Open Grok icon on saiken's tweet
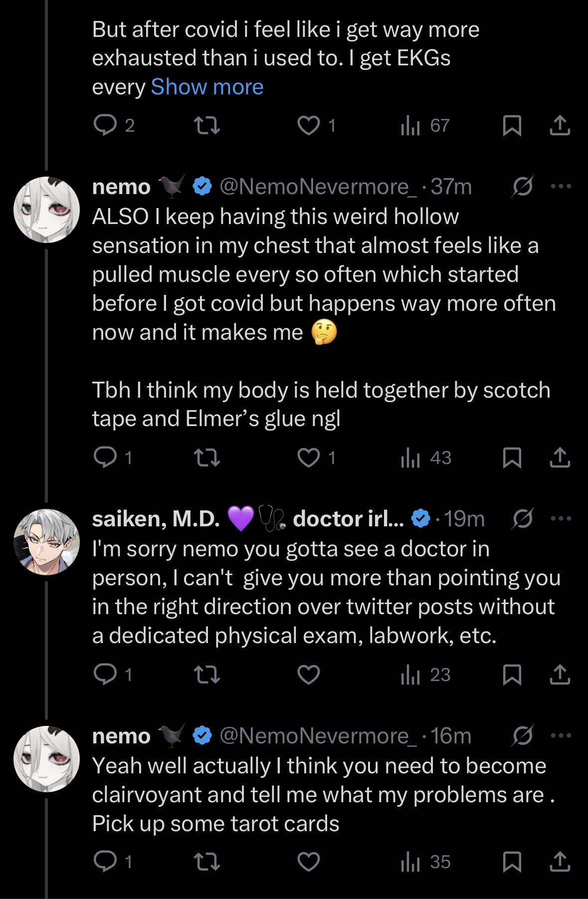588x899 pixels. [522, 519]
